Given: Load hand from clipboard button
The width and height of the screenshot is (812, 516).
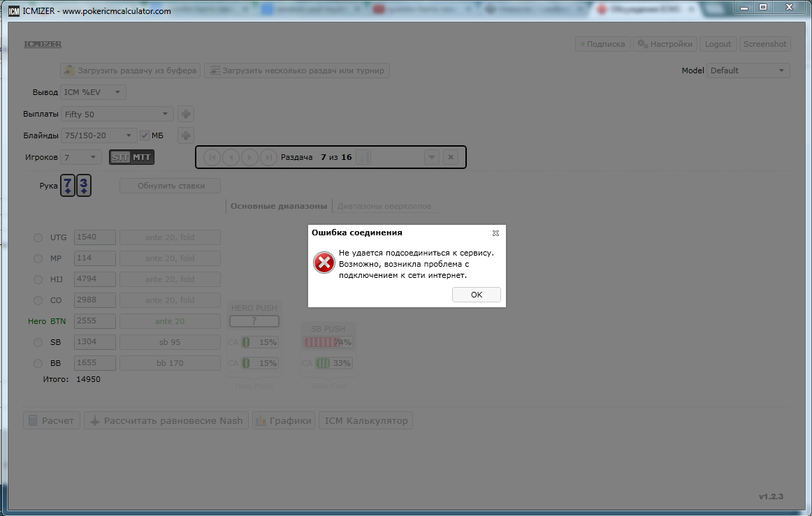Looking at the screenshot, I should 130,71.
